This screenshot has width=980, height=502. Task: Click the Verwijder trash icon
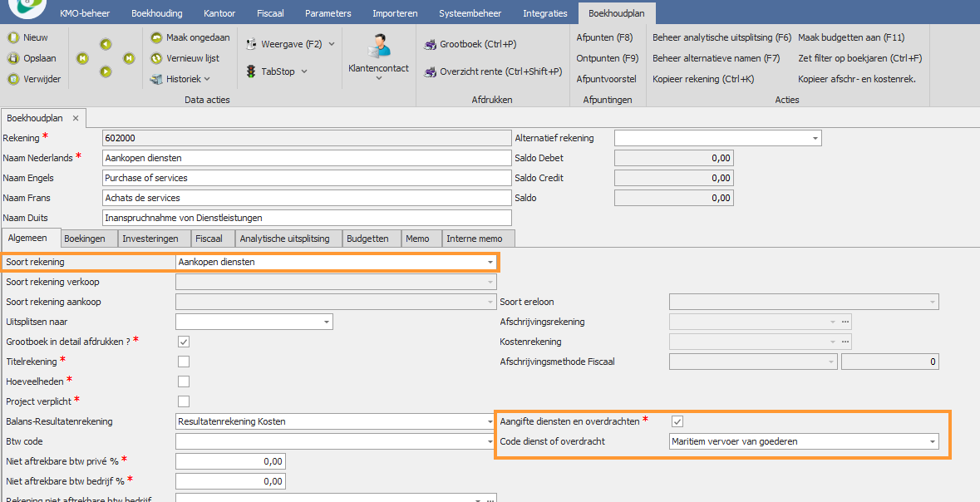13,80
